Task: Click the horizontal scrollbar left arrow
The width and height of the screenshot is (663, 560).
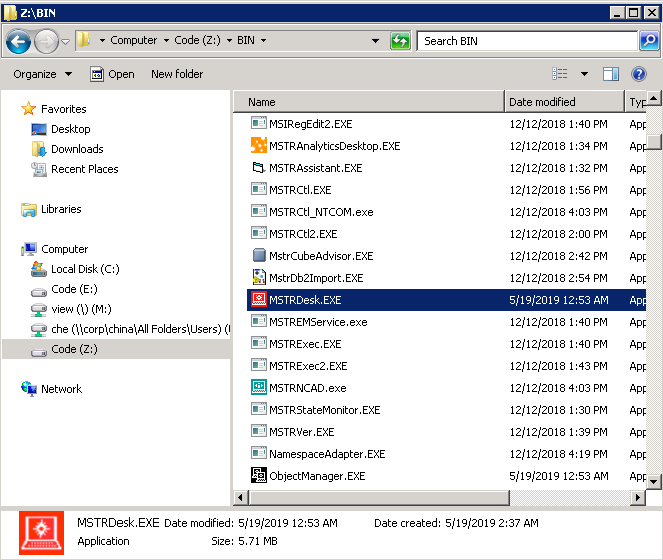Action: point(241,498)
